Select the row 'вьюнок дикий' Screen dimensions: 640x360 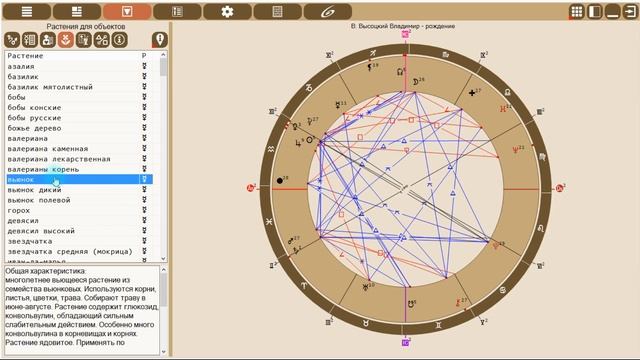[80, 190]
